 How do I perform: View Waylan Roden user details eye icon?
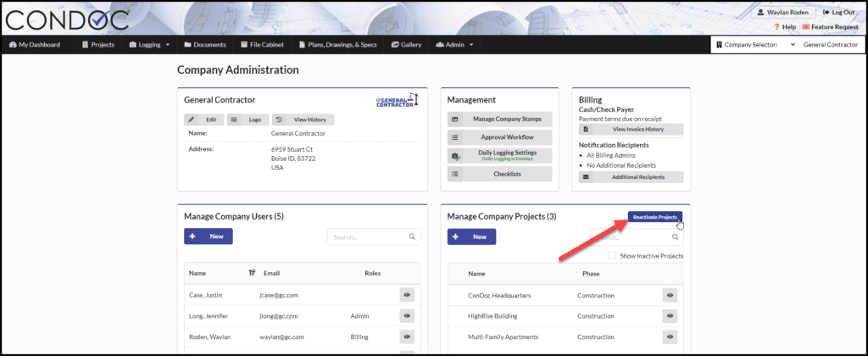(x=407, y=337)
